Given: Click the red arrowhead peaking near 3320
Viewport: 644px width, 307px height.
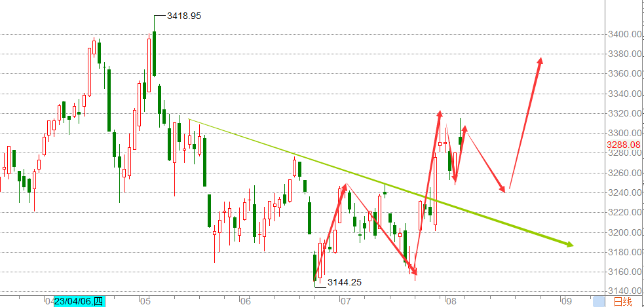Looking at the screenshot, I should tap(440, 114).
